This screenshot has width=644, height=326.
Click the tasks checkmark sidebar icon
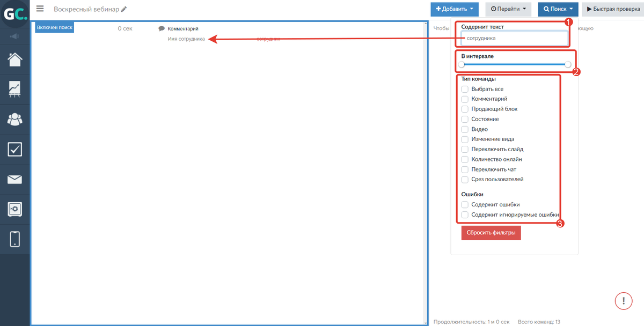[14, 149]
